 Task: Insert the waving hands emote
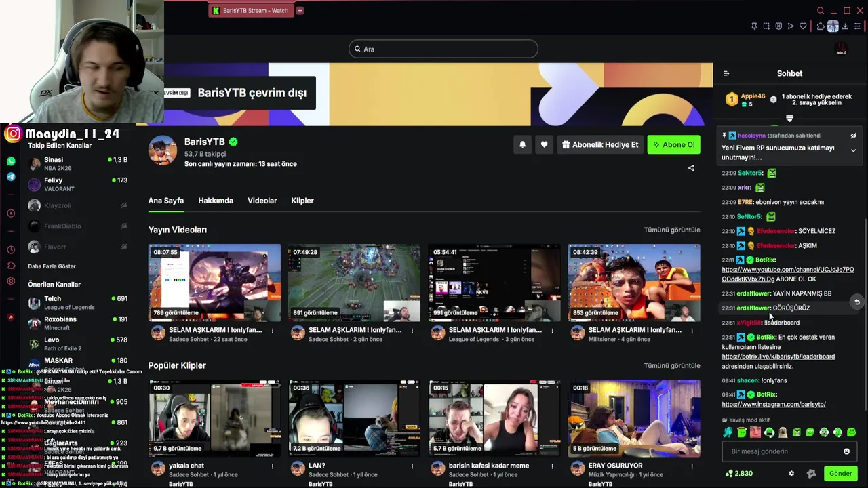728,432
